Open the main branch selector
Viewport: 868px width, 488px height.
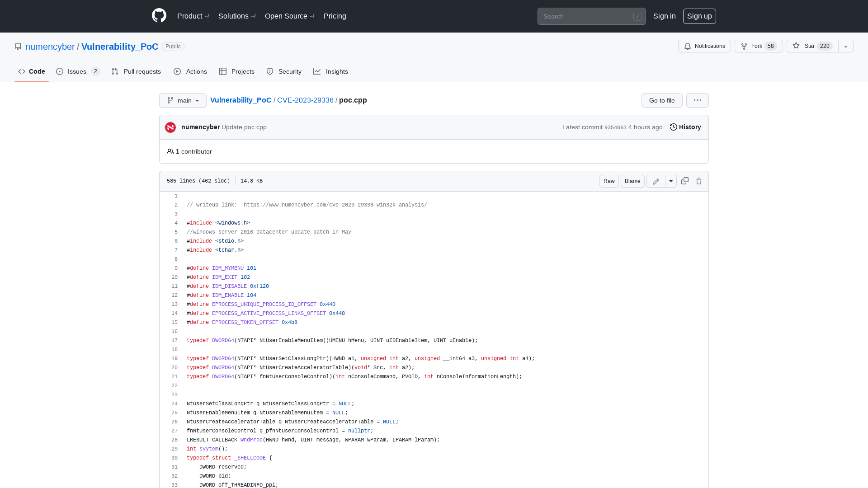(183, 100)
